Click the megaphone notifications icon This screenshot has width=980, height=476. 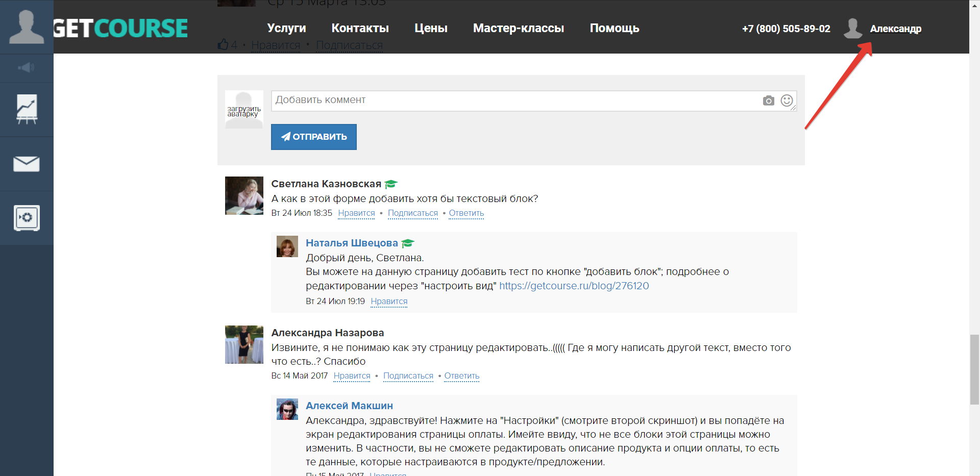[27, 68]
